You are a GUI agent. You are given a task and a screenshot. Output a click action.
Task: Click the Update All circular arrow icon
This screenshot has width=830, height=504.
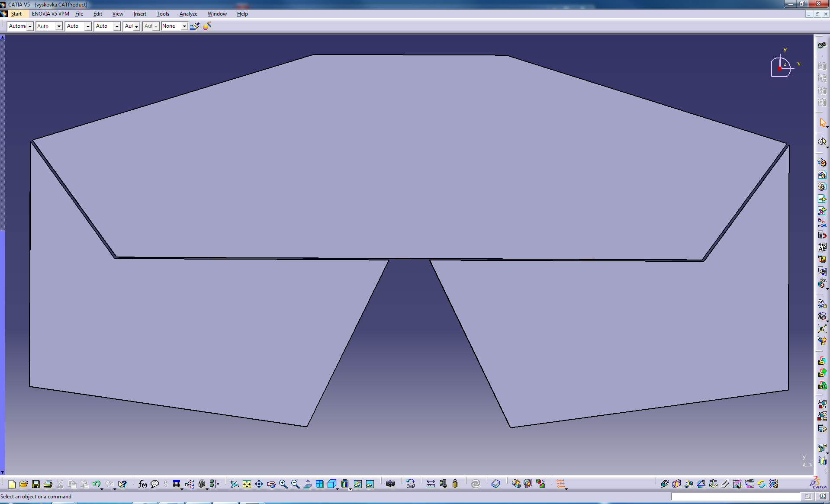(x=476, y=484)
